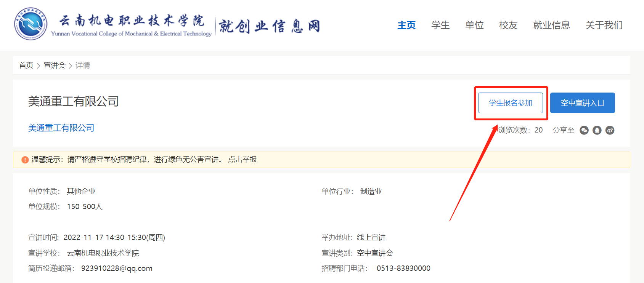The height and width of the screenshot is (283, 644).
Task: Click the QQ penguin share icon
Action: pos(597,130)
